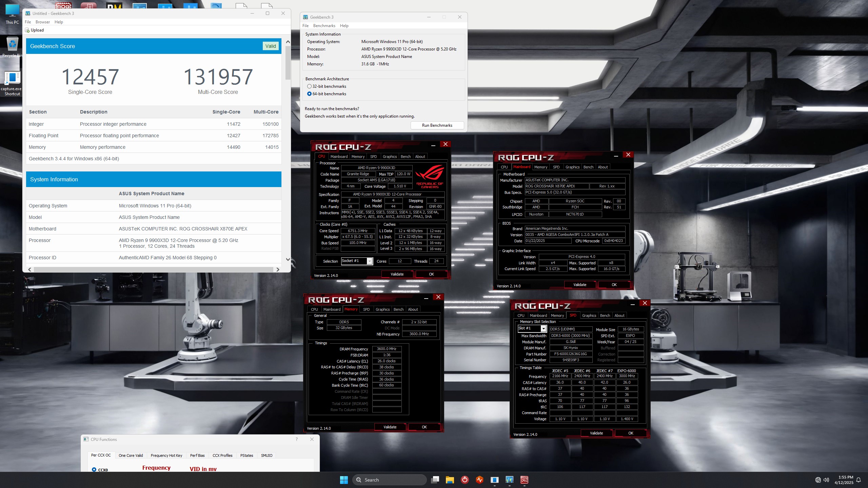Click the Geekbench results vertical scrollbar
Screen dimensions: 868x488
point(288,63)
